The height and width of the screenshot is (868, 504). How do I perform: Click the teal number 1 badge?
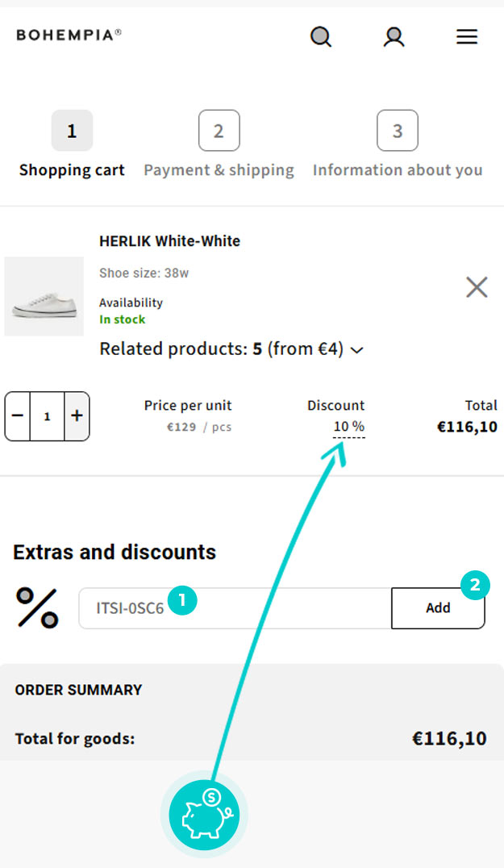coord(183,600)
